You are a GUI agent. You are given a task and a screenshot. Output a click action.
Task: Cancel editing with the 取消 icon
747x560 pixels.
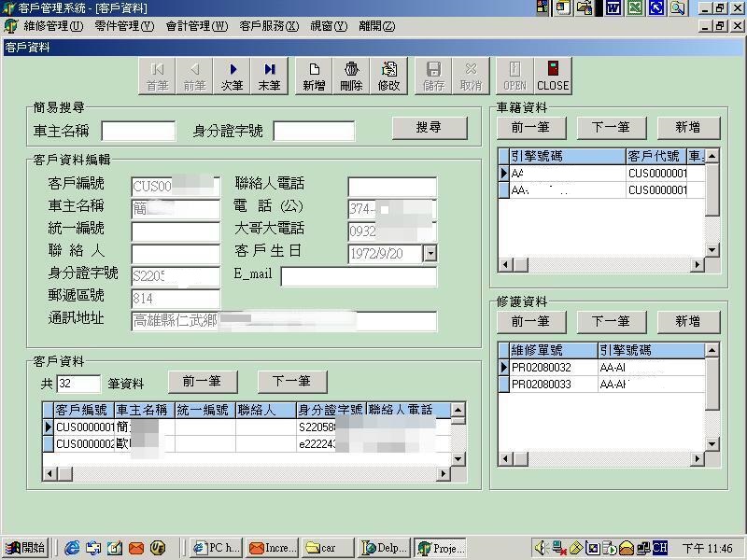pos(471,77)
